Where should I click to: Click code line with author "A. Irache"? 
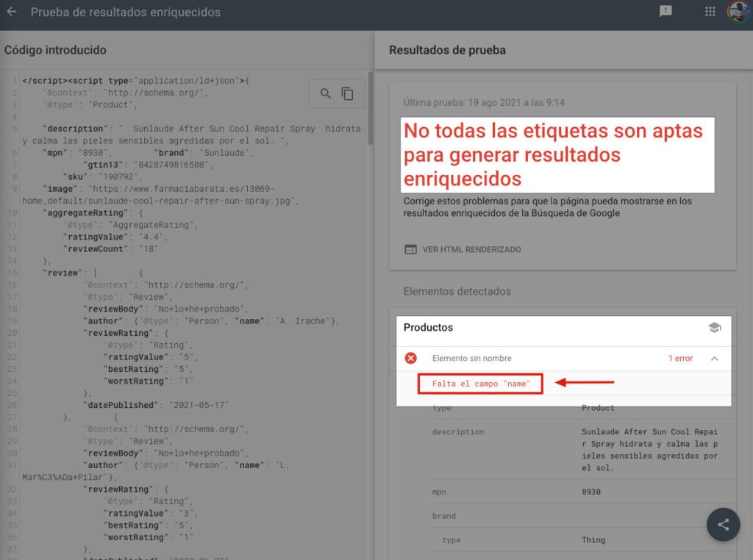pos(211,321)
